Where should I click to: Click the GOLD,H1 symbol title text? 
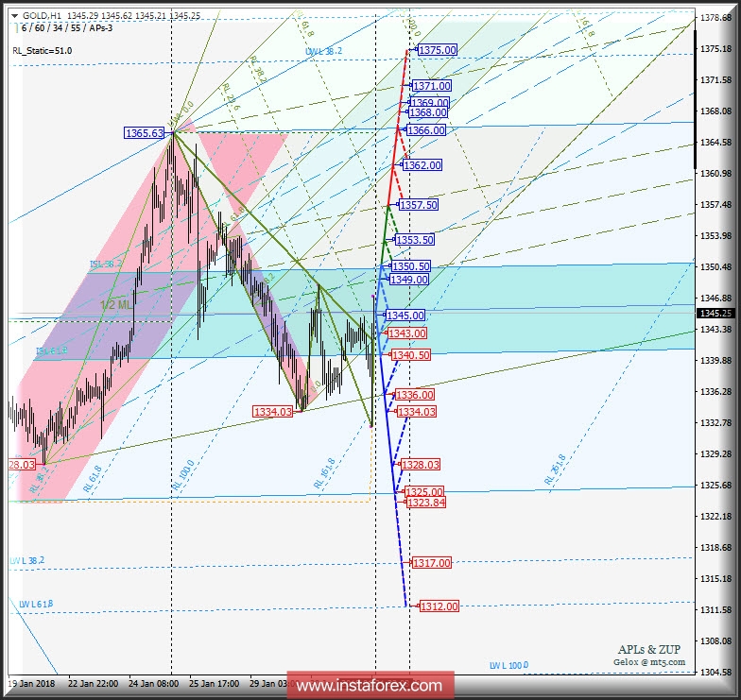[x=42, y=16]
